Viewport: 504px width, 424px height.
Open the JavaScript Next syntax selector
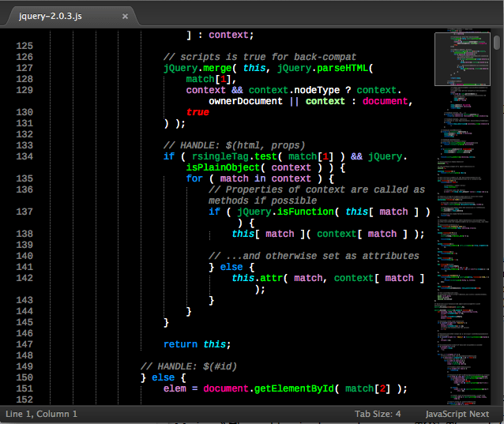tap(457, 414)
